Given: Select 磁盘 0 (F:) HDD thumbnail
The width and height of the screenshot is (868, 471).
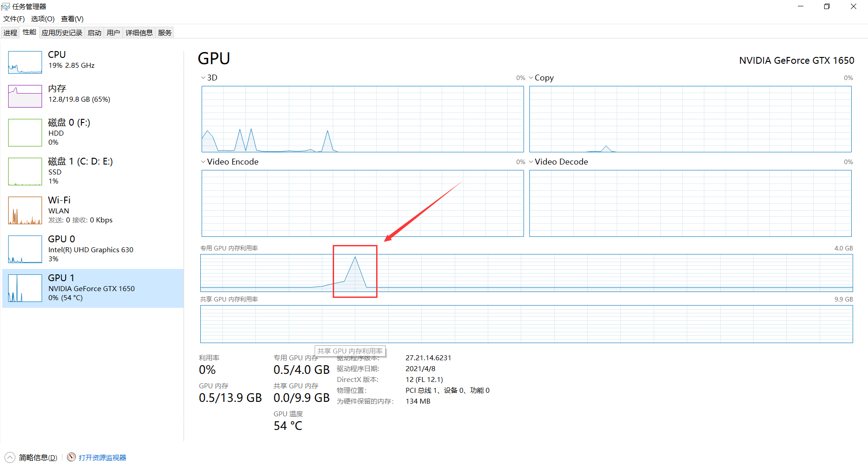Looking at the screenshot, I should (25, 132).
